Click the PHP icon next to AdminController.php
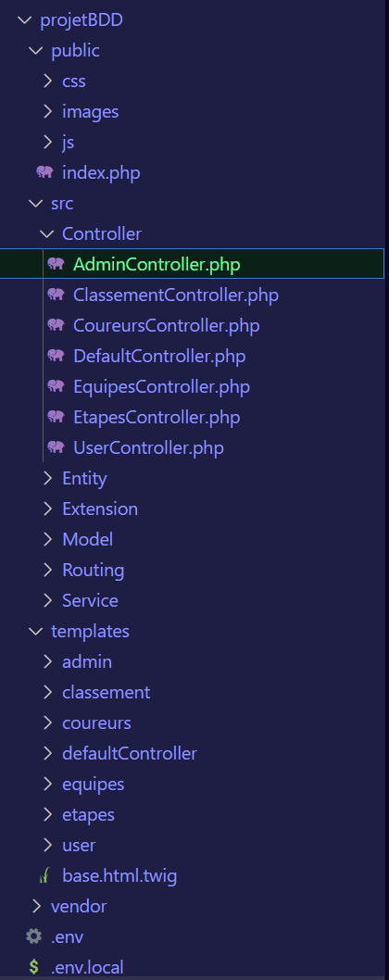 point(56,264)
